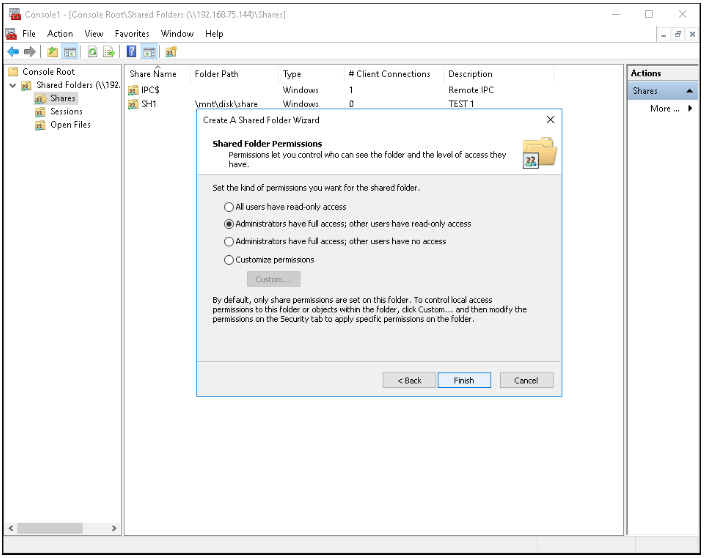Click the Console Root folder icon
The height and width of the screenshot is (558, 705).
[13, 72]
